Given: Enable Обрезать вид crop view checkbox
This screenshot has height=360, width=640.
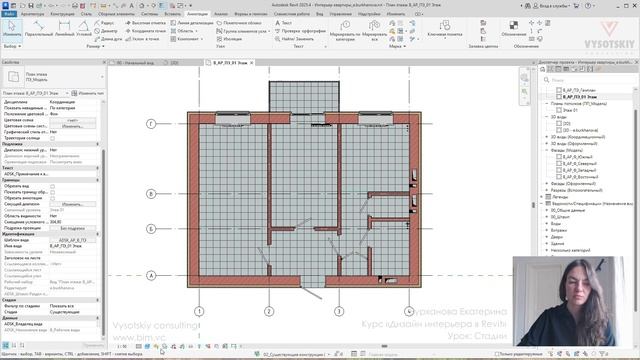Looking at the screenshot, I should (x=52, y=186).
